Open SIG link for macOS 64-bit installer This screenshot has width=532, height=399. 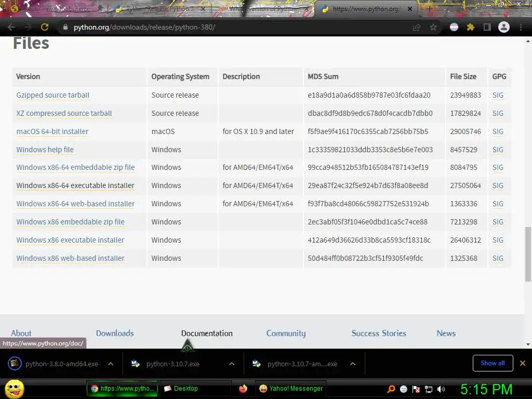pyautogui.click(x=498, y=131)
